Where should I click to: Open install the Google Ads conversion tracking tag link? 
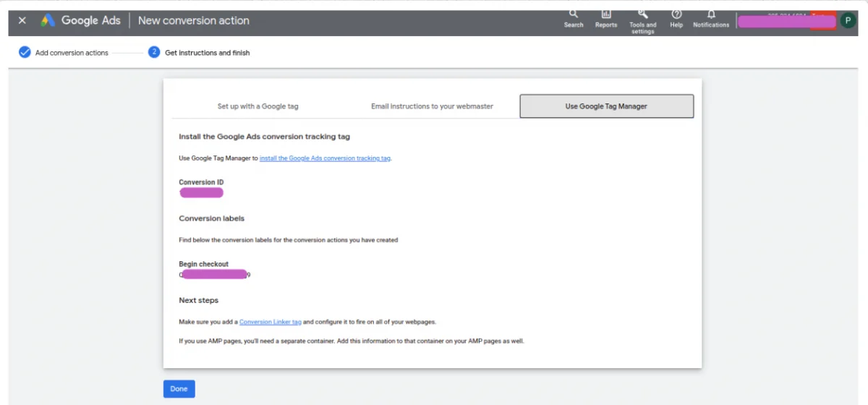click(x=325, y=158)
